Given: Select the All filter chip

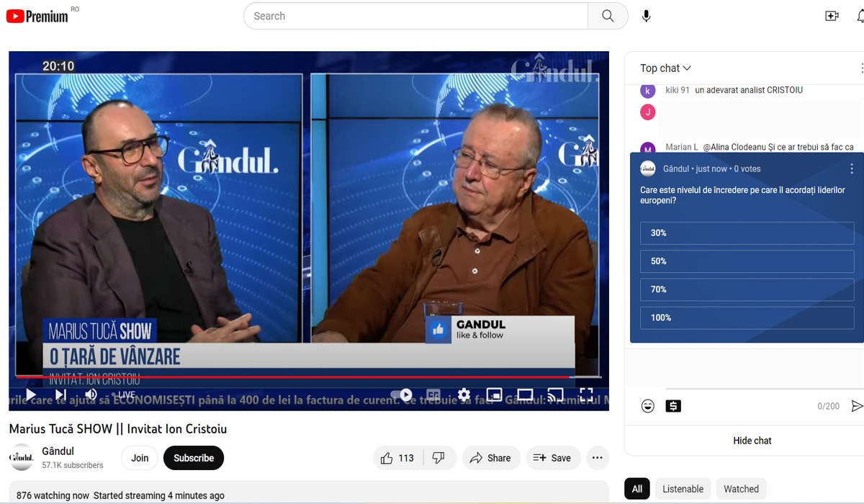Looking at the screenshot, I should click(637, 489).
